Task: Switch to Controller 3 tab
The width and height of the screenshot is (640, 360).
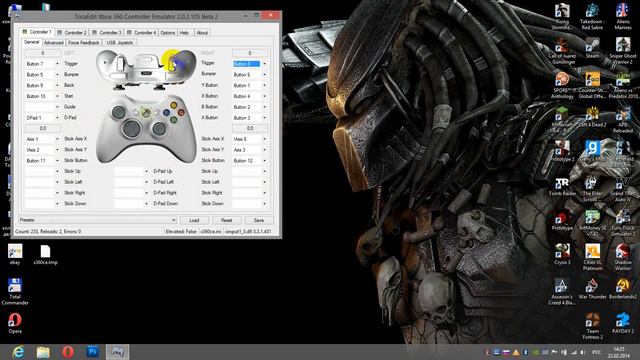Action: (x=107, y=32)
